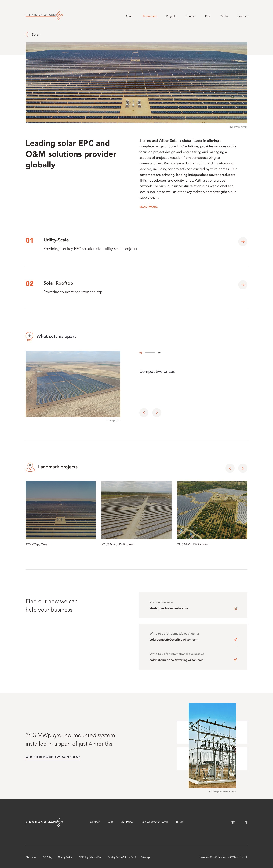This screenshot has width=273, height=868.
Task: Advance Landmark projects carousel to next
Action: tap(243, 468)
